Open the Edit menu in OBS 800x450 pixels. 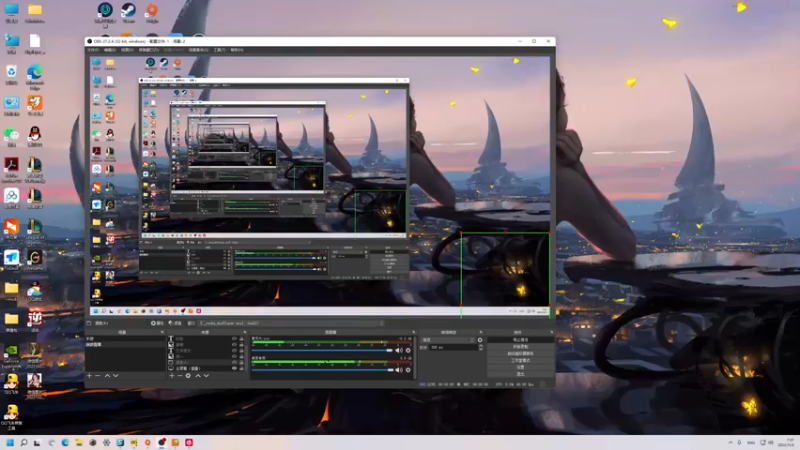110,50
